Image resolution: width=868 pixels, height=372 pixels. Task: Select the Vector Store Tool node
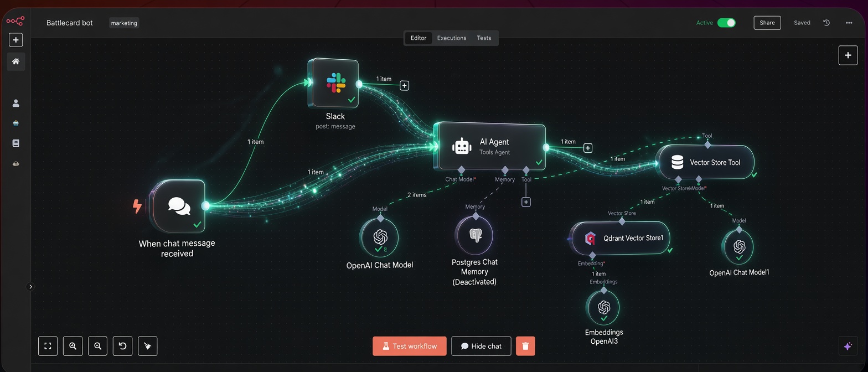pos(705,162)
